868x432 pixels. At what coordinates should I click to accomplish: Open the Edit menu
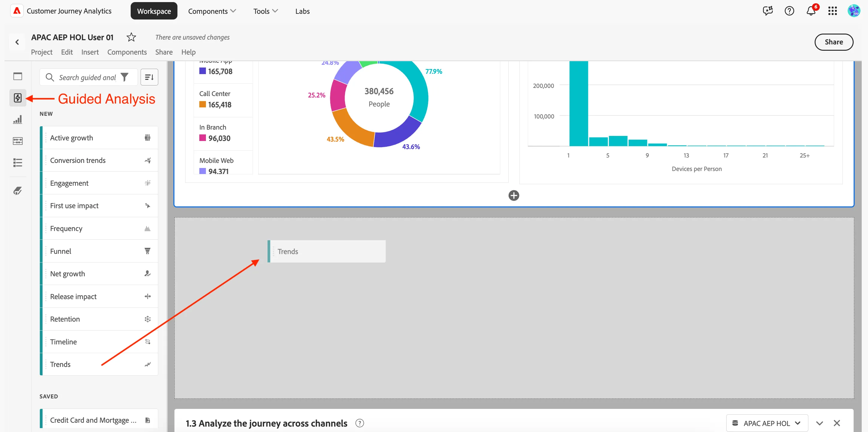coord(67,52)
